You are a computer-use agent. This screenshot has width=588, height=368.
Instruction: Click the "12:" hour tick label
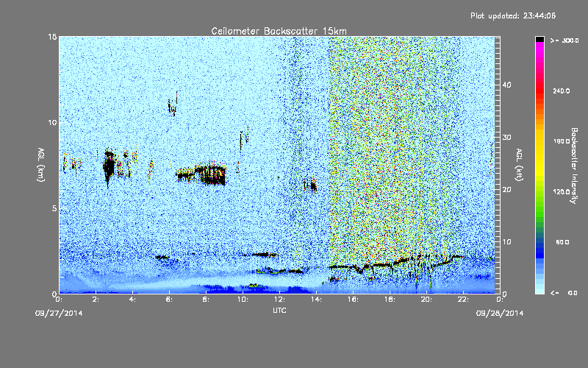280,300
